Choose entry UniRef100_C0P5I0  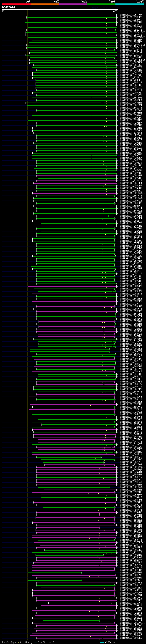(x=131, y=90)
